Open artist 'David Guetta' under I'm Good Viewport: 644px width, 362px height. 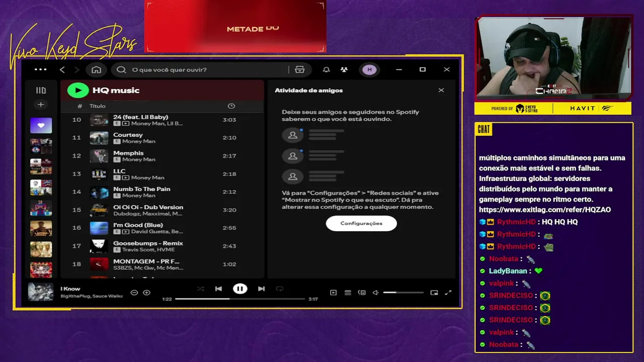[x=151, y=231]
